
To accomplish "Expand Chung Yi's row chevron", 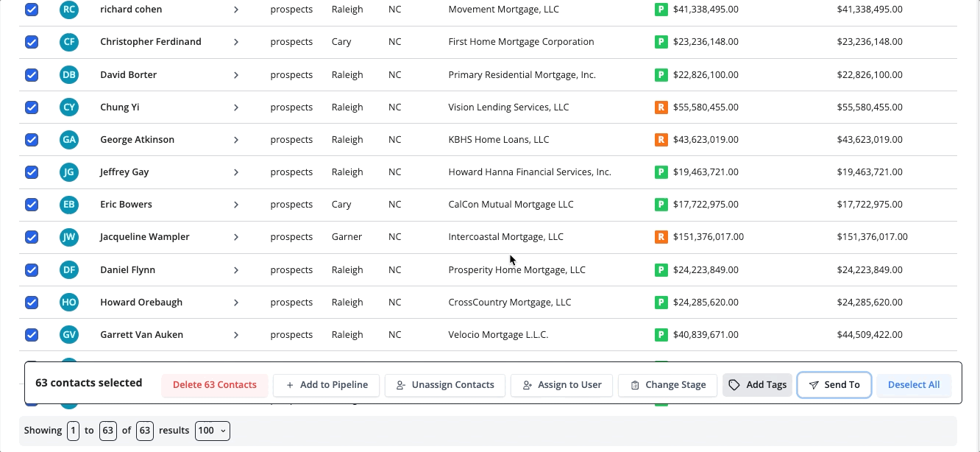I will 236,107.
